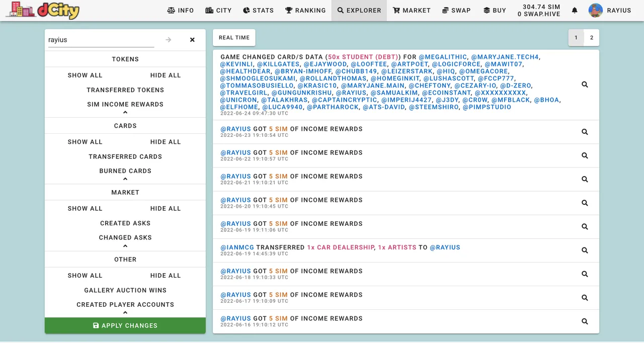Open details of 2022-06-21 income reward
The image size is (644, 343).
pos(585,179)
